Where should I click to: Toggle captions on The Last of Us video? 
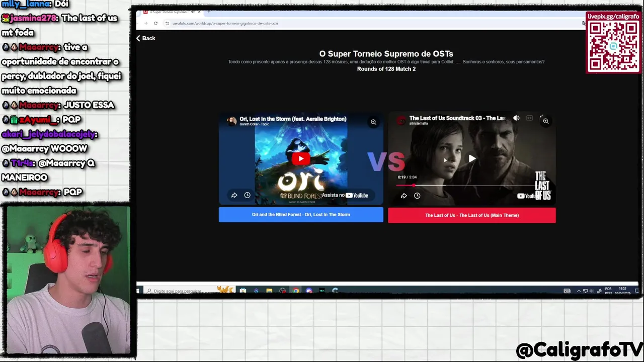pos(529,118)
